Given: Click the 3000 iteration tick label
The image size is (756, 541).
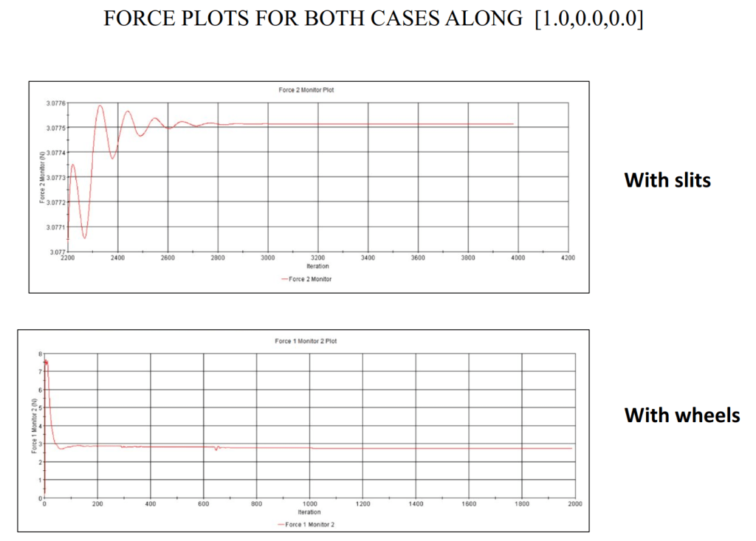Looking at the screenshot, I should pos(268,259).
